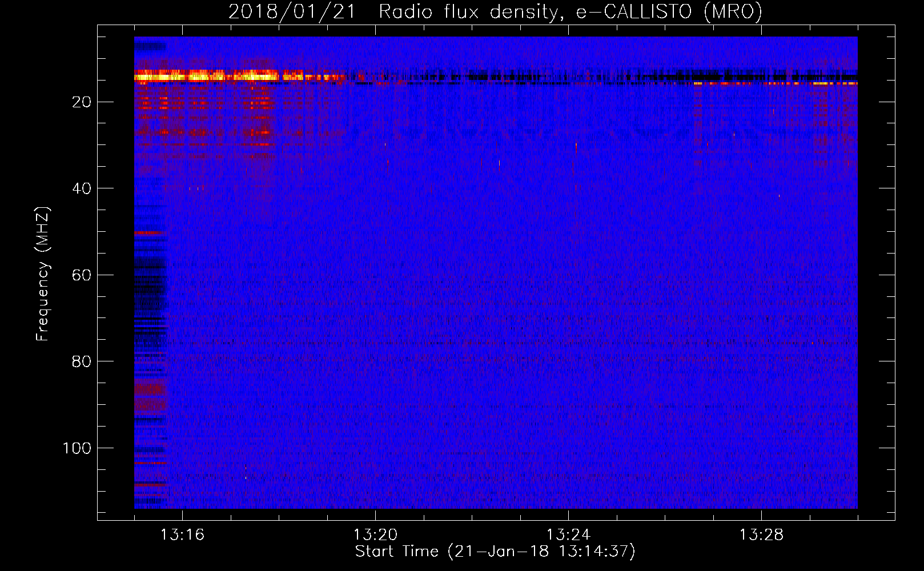
Task: Click the '100' frequency tick label
Action: (77, 448)
